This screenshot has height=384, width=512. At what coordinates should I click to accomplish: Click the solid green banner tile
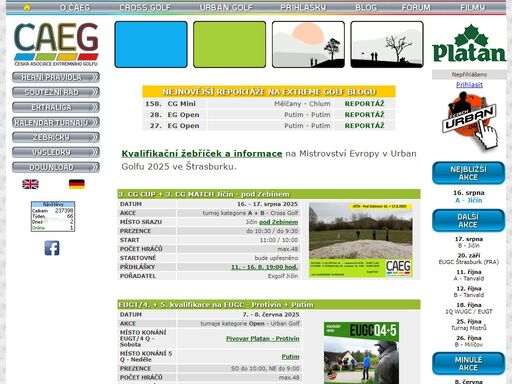point(230,44)
